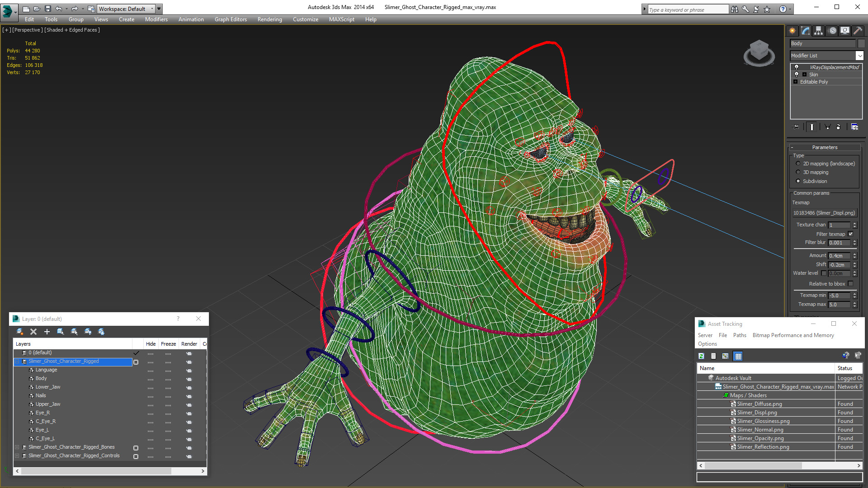Open Bitmap Performance and Memory menu

[x=793, y=335]
